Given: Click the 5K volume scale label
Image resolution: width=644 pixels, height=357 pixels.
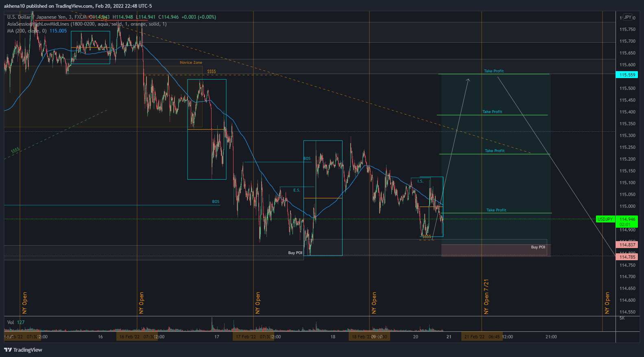Looking at the screenshot, I should click(622, 318).
